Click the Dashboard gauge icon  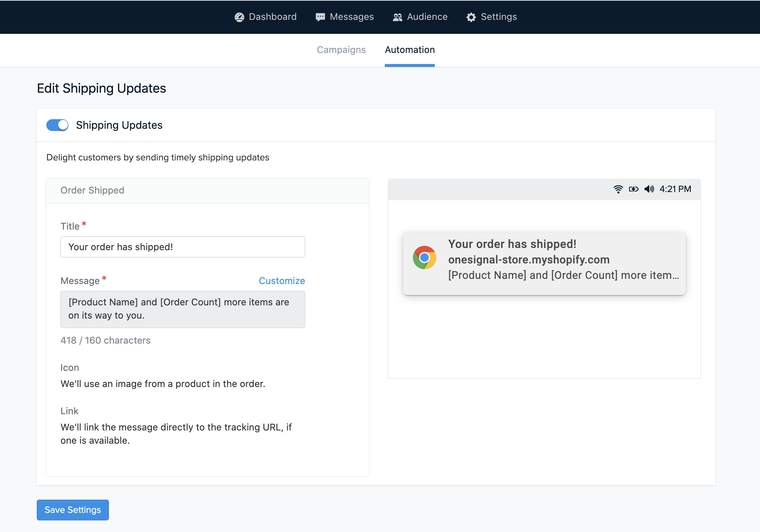(239, 17)
